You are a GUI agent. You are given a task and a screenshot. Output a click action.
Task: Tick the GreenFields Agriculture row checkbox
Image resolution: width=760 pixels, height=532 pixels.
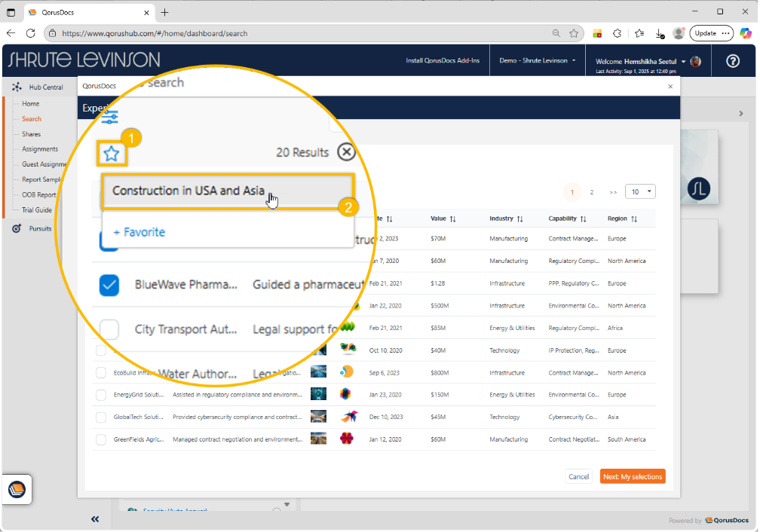click(x=101, y=439)
